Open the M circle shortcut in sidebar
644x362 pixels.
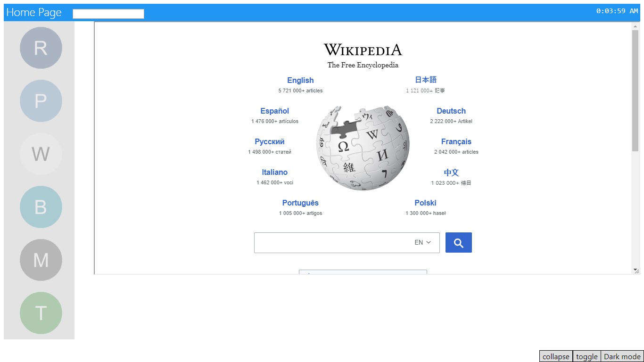tap(41, 260)
